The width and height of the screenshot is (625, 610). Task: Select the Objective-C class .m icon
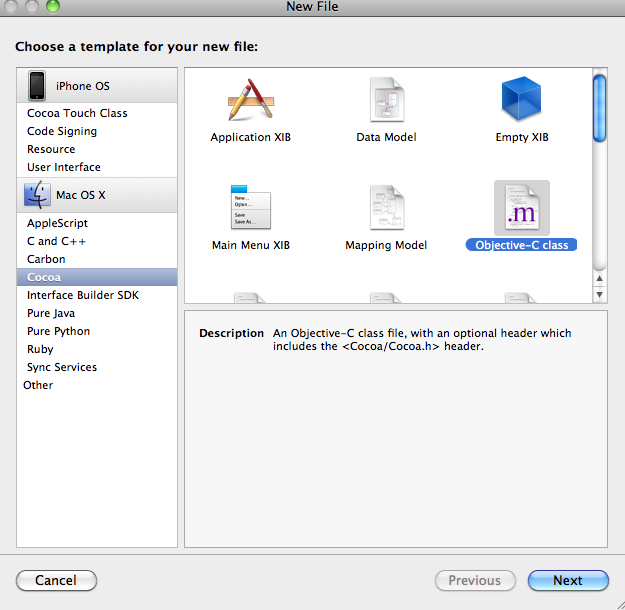pos(522,208)
